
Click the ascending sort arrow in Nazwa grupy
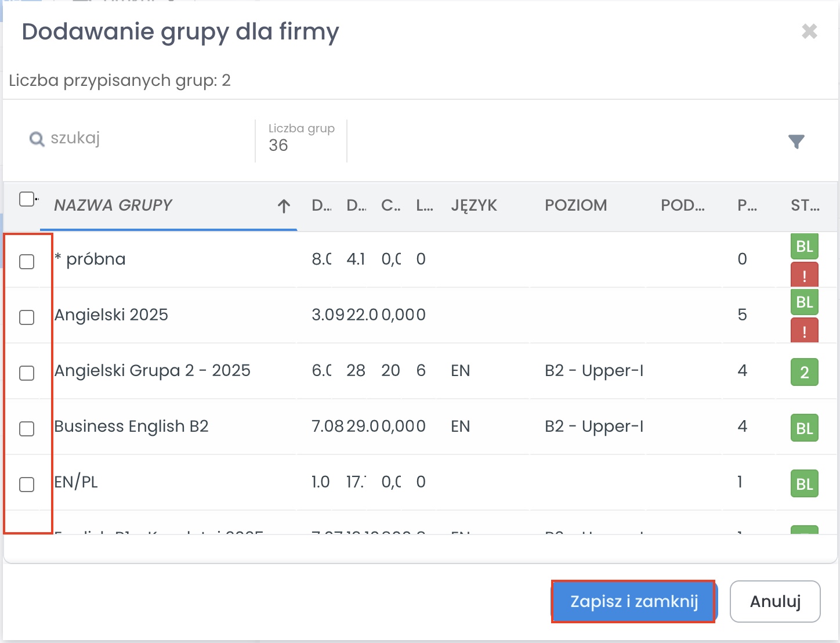point(284,206)
